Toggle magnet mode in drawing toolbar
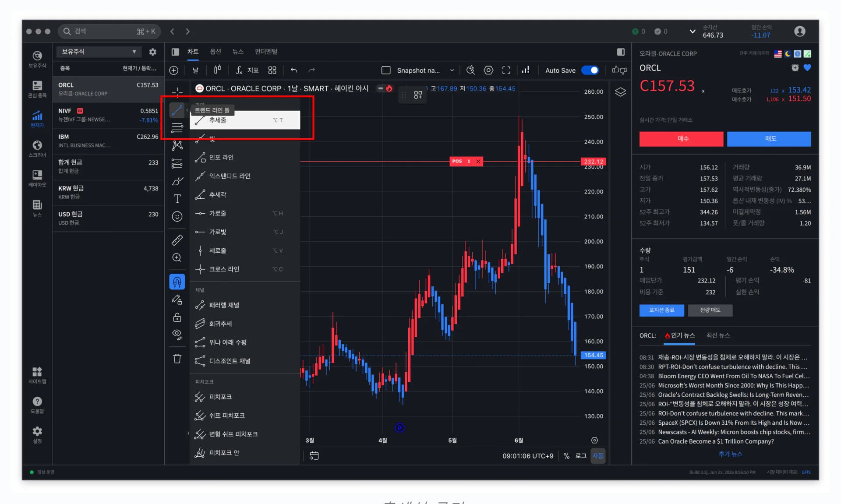Viewport: 841px width, 504px height. tap(177, 282)
